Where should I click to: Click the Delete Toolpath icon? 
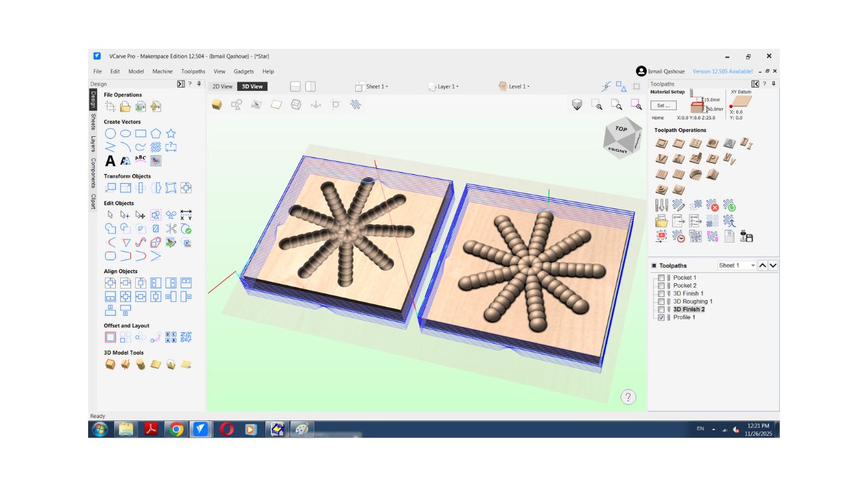coord(712,205)
